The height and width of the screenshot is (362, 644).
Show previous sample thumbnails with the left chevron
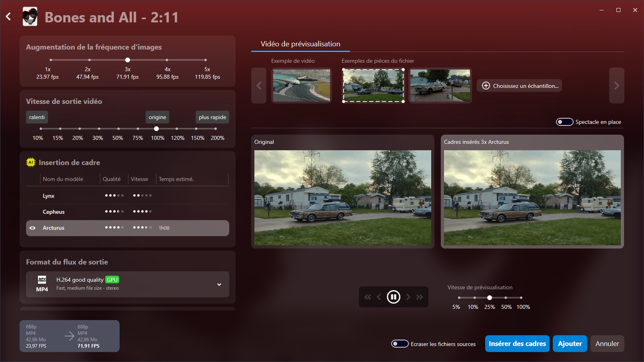(259, 86)
